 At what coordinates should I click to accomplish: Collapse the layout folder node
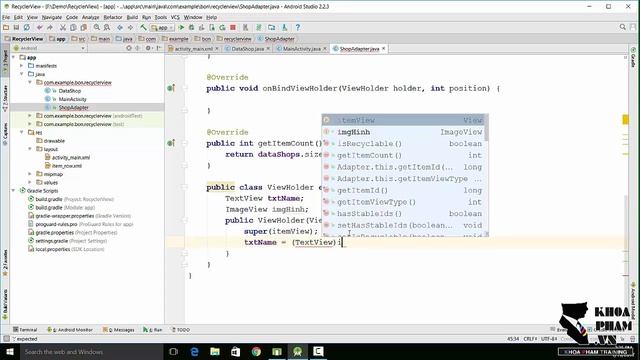(30, 149)
